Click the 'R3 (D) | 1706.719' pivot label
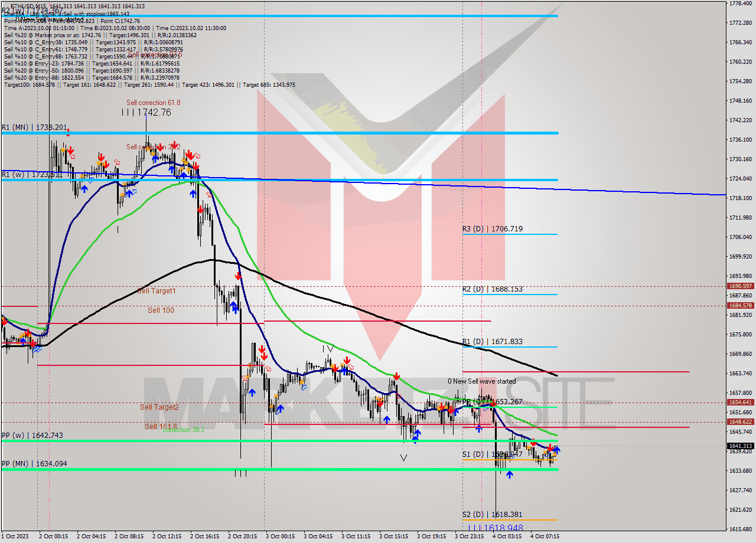The width and height of the screenshot is (756, 543). (x=493, y=228)
